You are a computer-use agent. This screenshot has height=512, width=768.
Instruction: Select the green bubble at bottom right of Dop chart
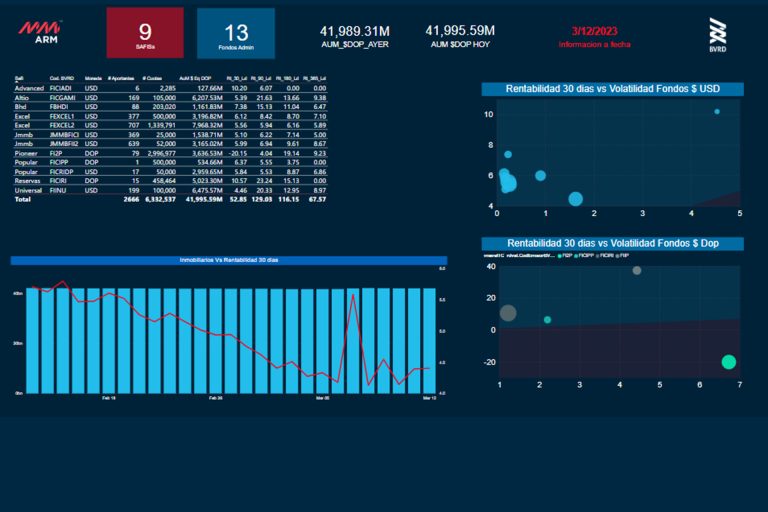pyautogui.click(x=729, y=362)
